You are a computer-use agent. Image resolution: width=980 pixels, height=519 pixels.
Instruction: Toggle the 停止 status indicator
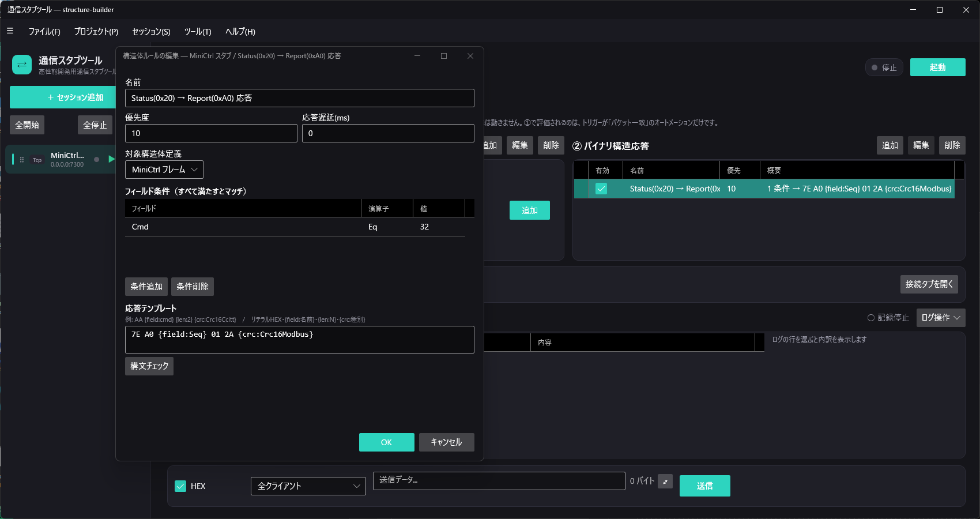point(884,67)
